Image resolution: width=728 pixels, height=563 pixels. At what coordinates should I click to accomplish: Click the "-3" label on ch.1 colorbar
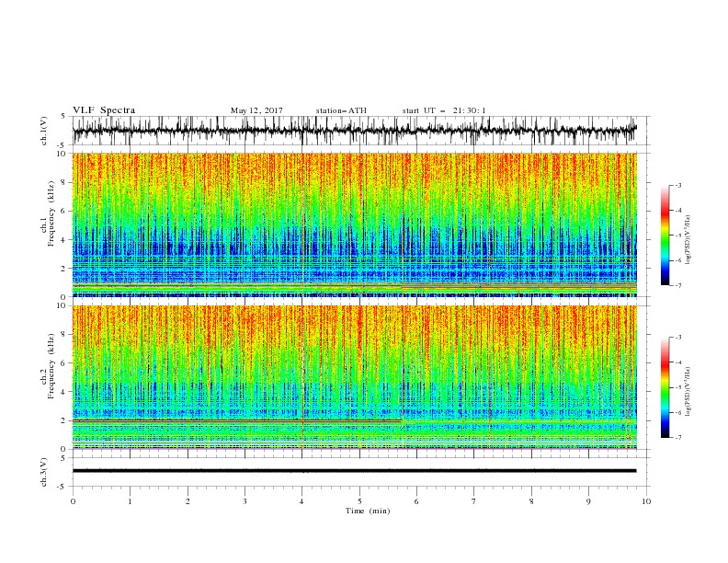click(x=678, y=185)
